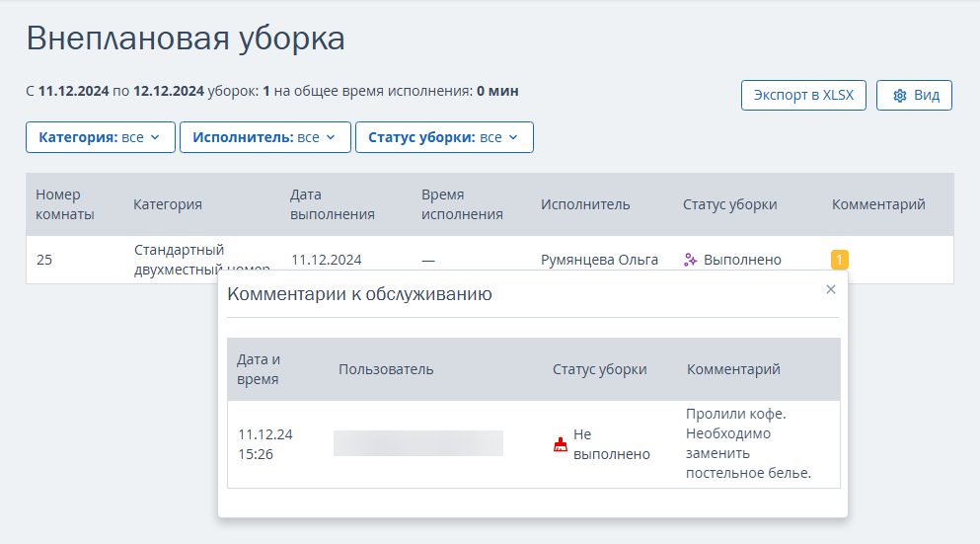Click the end date 12.12.2024 in summary
Screen dimensions: 980x544
169,91
